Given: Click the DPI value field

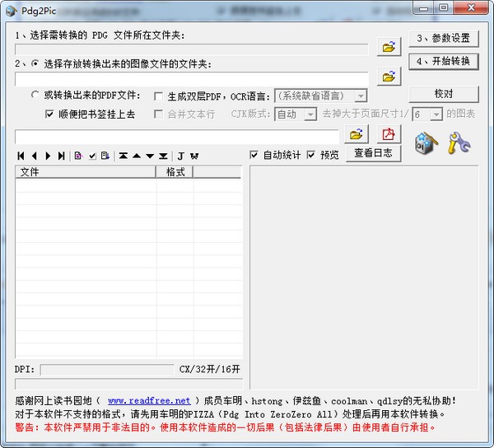Looking at the screenshot, I should (107, 370).
